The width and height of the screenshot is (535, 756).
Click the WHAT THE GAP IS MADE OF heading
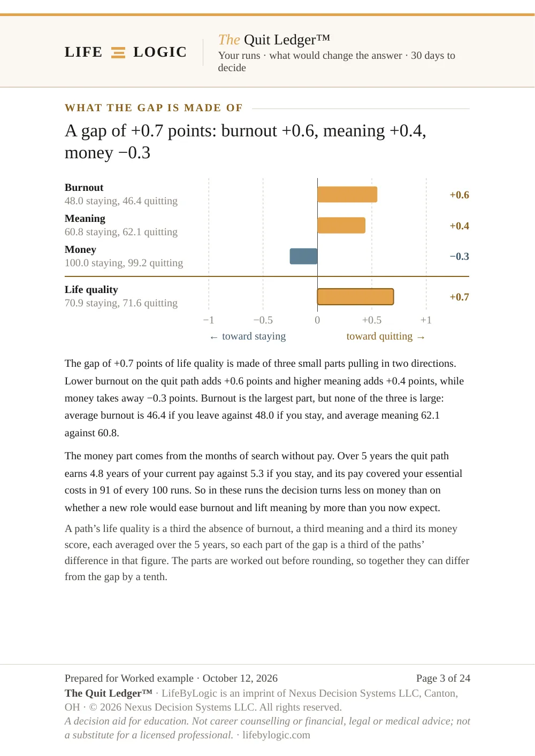click(154, 108)
